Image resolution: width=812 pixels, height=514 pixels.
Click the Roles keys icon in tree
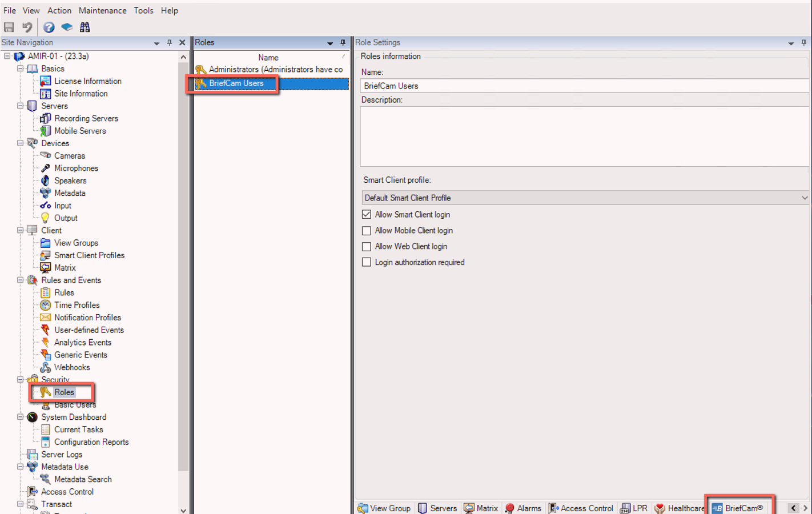[x=45, y=392]
